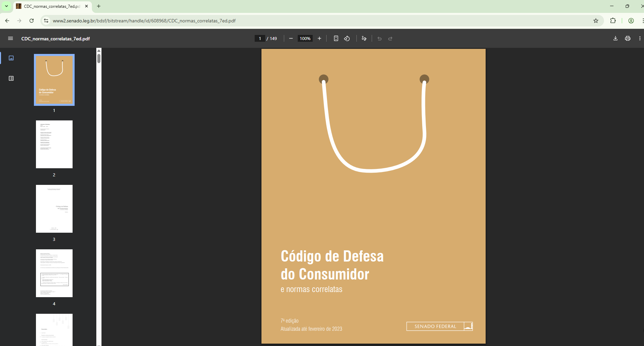Open a new browser tab

click(x=99, y=6)
